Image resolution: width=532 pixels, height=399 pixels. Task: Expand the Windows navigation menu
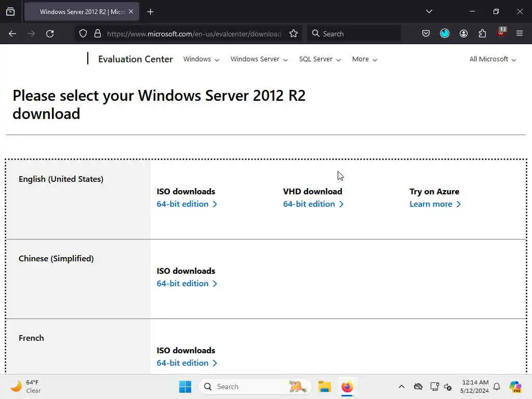point(201,59)
